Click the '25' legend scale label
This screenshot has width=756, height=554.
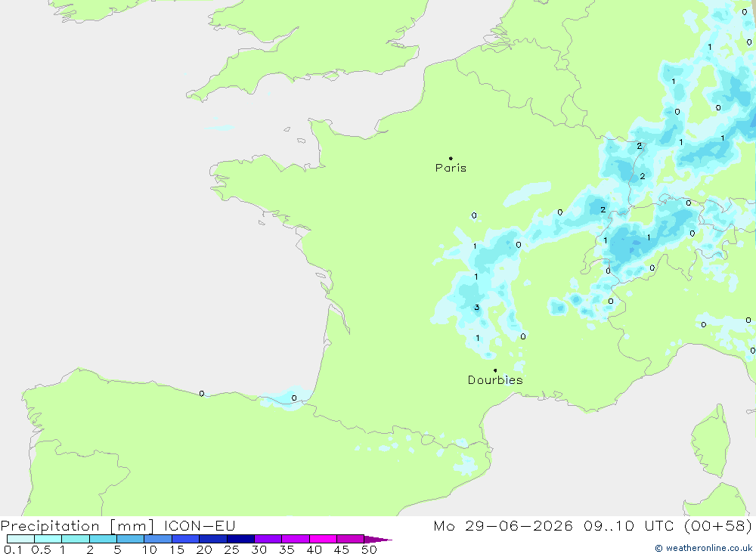point(232,549)
